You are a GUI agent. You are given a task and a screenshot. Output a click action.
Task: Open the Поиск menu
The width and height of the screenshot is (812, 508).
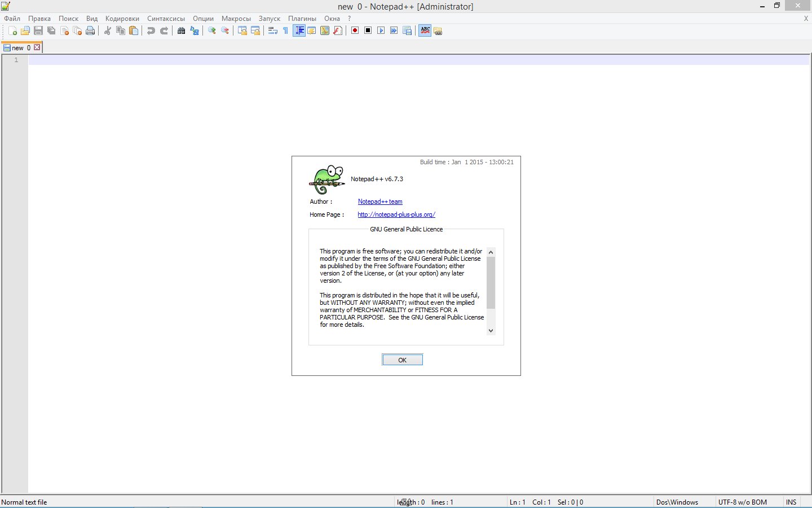pos(69,19)
